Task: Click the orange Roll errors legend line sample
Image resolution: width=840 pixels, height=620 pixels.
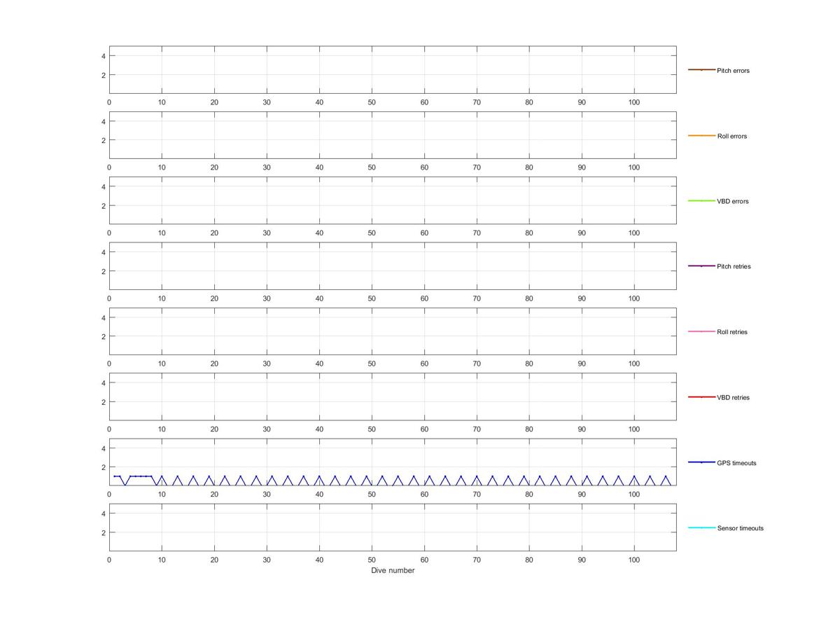Action: click(701, 135)
